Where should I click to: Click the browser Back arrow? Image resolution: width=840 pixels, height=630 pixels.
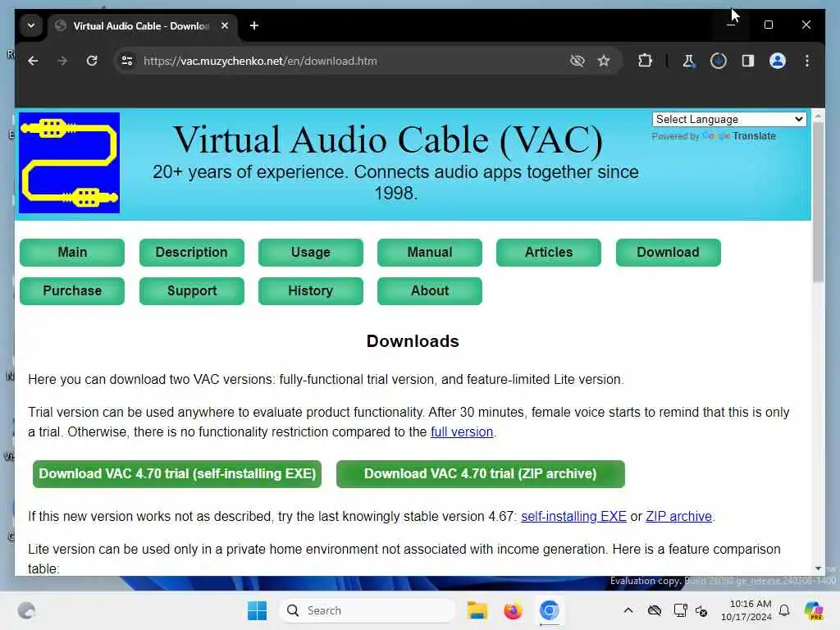33,61
